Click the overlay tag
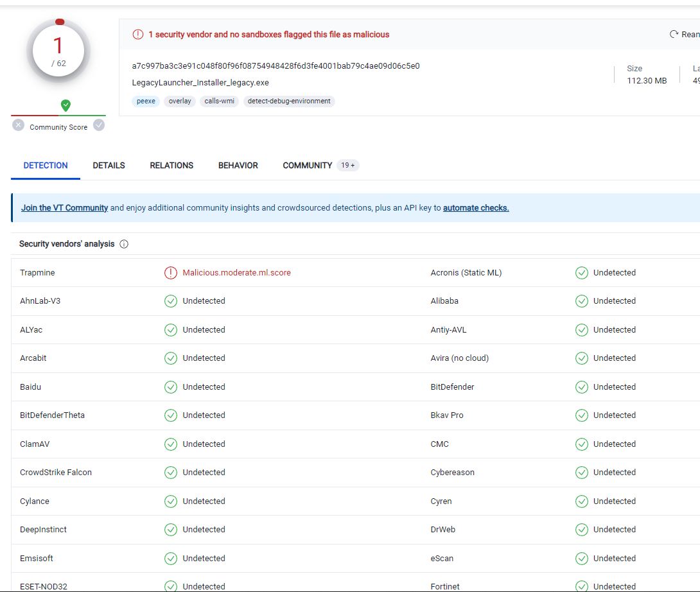This screenshot has width=700, height=592. (180, 101)
